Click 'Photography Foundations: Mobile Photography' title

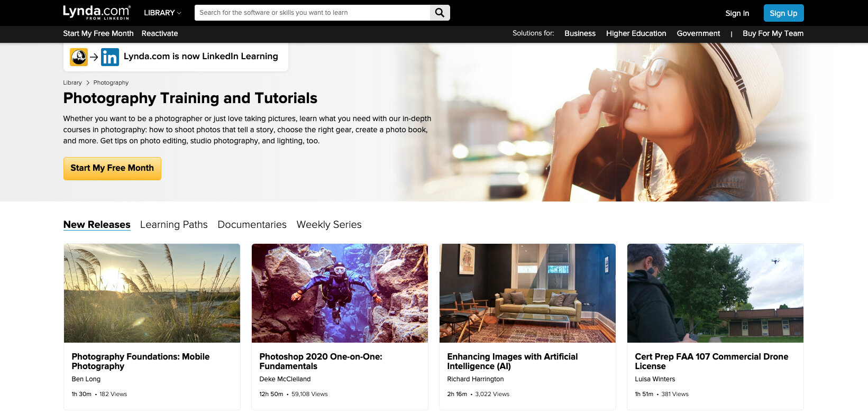coord(141,361)
